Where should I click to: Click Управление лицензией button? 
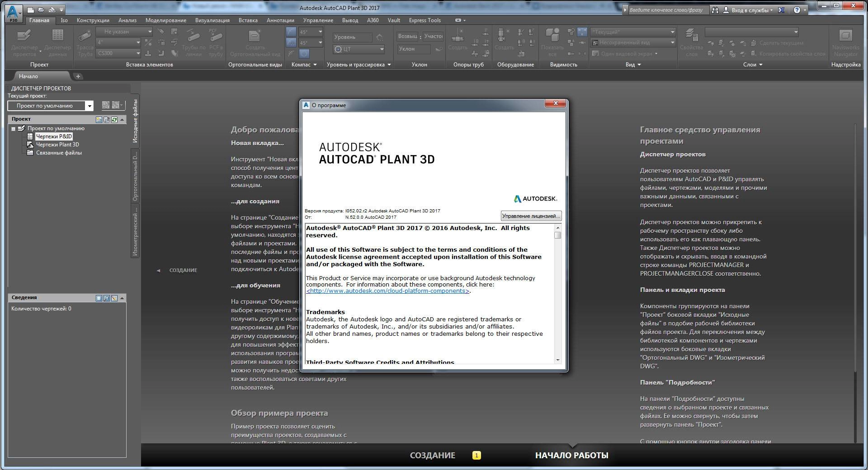coord(531,216)
